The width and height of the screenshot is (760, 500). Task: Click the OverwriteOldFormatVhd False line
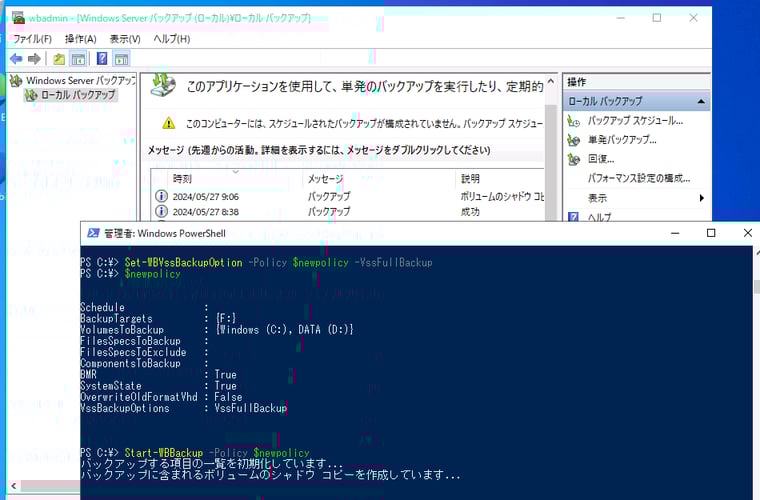161,397
